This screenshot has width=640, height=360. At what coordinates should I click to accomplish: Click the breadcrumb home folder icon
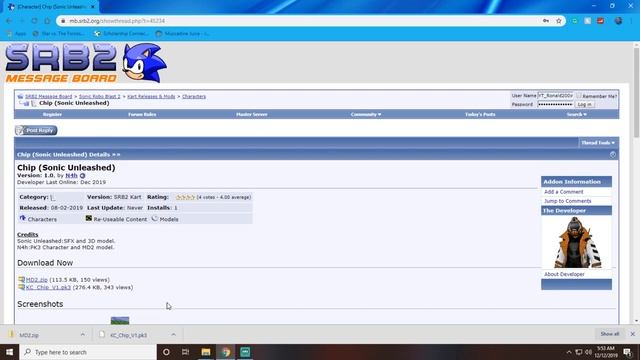20,97
